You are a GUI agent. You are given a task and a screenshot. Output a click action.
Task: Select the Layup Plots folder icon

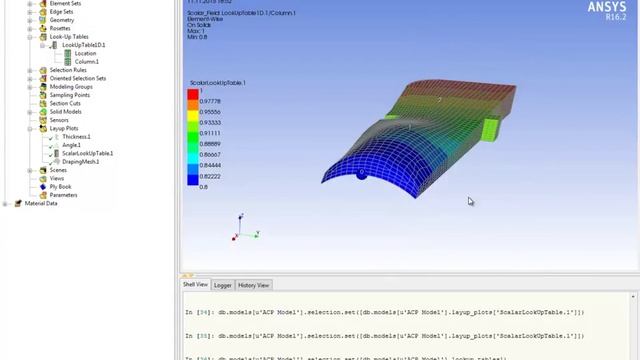[x=43, y=129]
